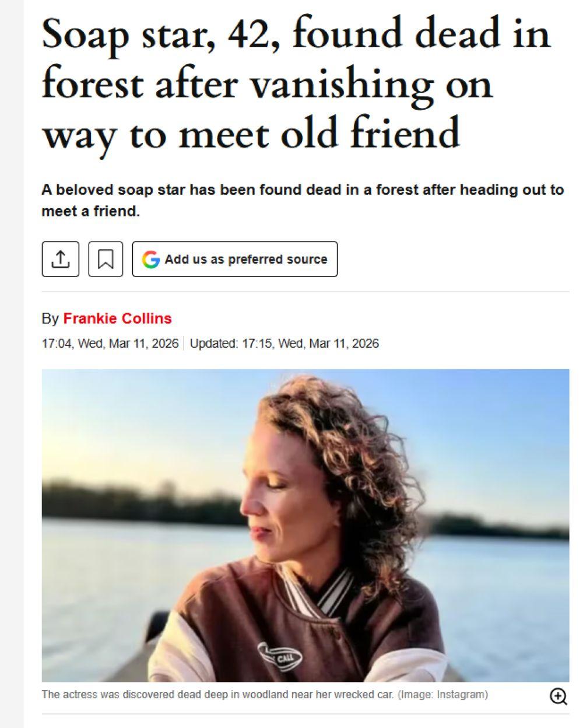Viewport: 583px width, 728px height.
Task: Click the word "forest" in the headline
Action: (x=92, y=84)
